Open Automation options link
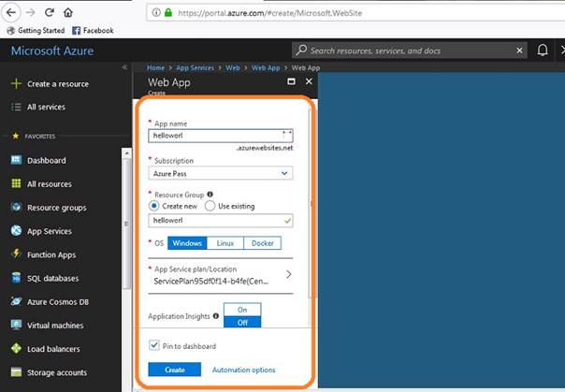 click(x=243, y=370)
